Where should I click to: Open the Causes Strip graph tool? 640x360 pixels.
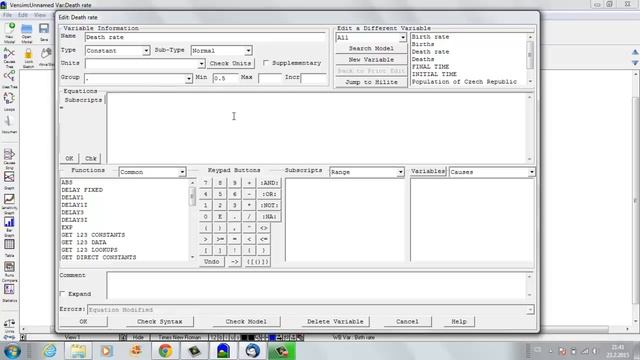[9, 159]
